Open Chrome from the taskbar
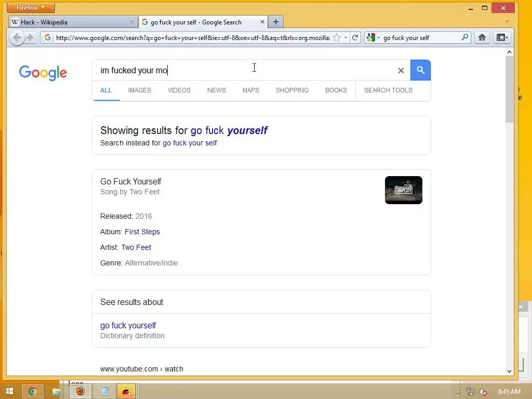The image size is (532, 399). (33, 391)
